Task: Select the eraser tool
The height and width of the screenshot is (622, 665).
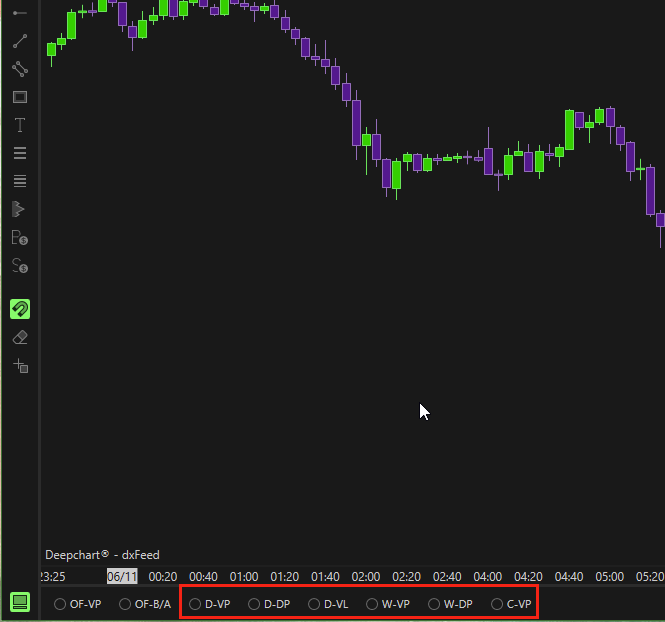Action: [20, 337]
